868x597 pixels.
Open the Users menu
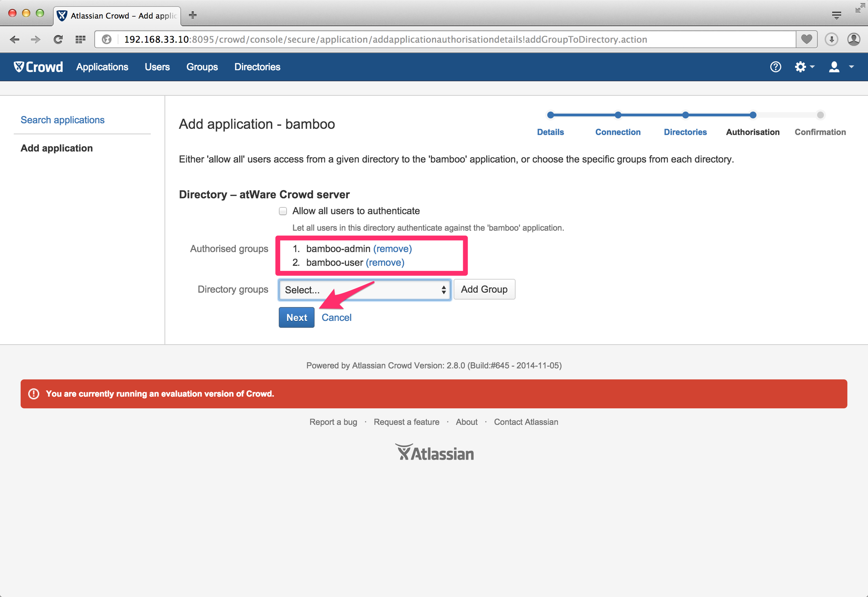tap(157, 67)
